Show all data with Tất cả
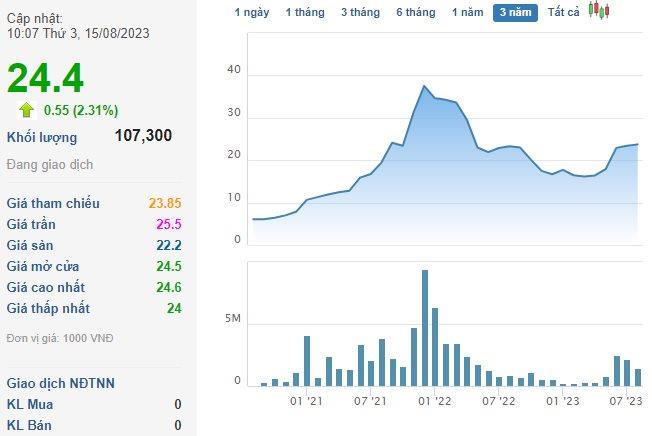The height and width of the screenshot is (436, 652). (565, 13)
